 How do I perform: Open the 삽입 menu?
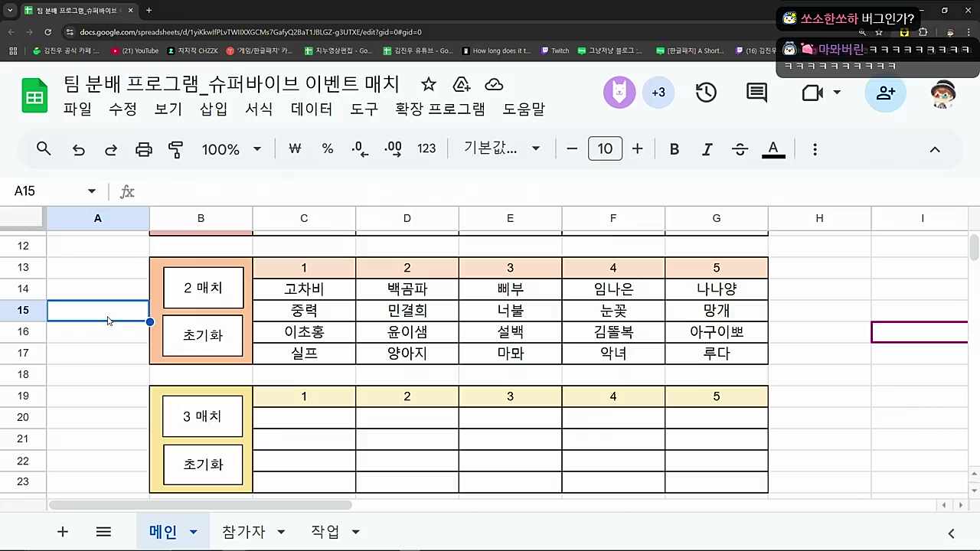pos(214,109)
